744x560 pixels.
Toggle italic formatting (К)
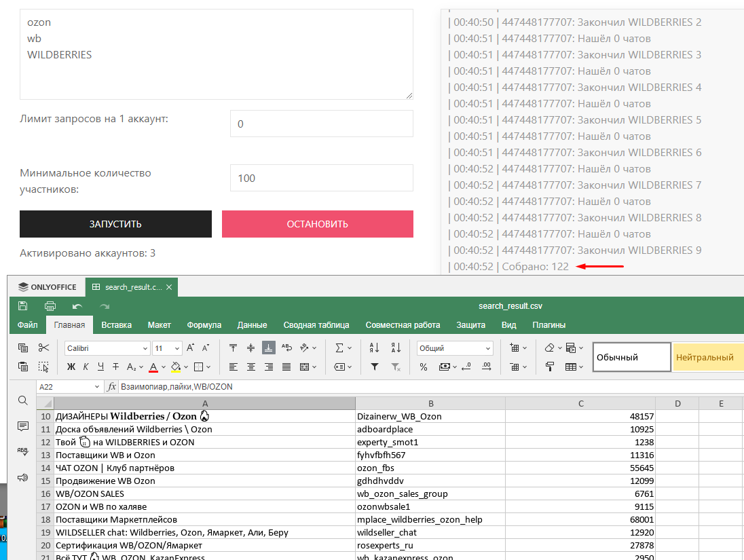(86, 367)
